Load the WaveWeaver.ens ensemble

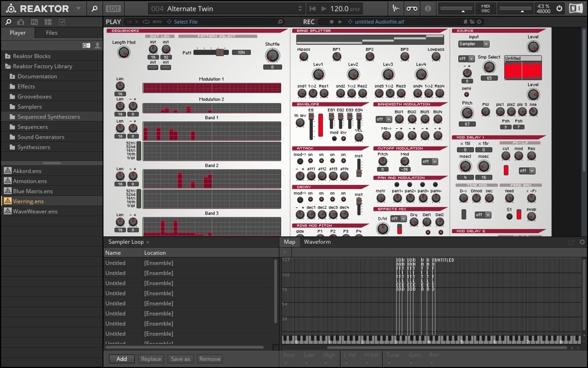point(35,211)
